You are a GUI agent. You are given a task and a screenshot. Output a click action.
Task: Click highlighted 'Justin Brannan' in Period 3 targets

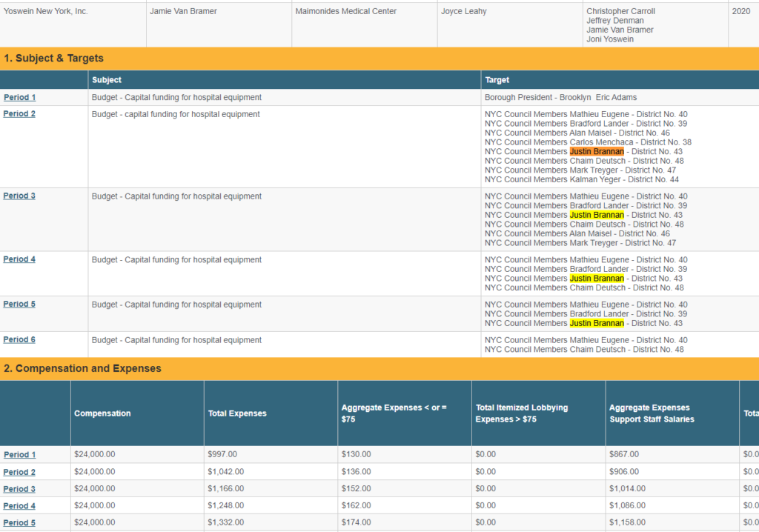[597, 215]
